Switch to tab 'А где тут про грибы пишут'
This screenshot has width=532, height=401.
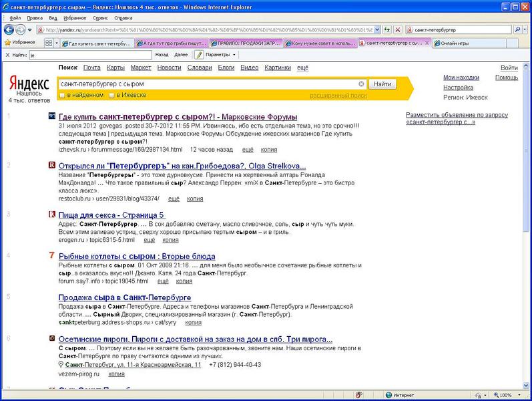pyautogui.click(x=172, y=43)
